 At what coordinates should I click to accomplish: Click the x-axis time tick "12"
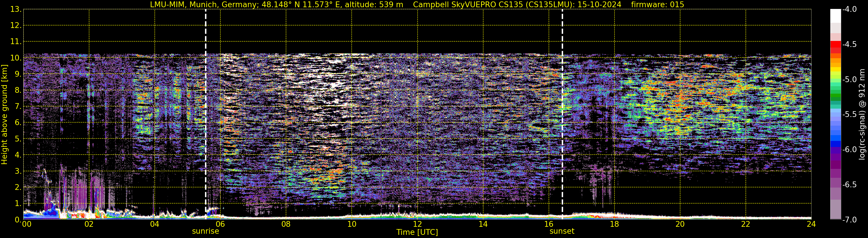[x=417, y=224]
